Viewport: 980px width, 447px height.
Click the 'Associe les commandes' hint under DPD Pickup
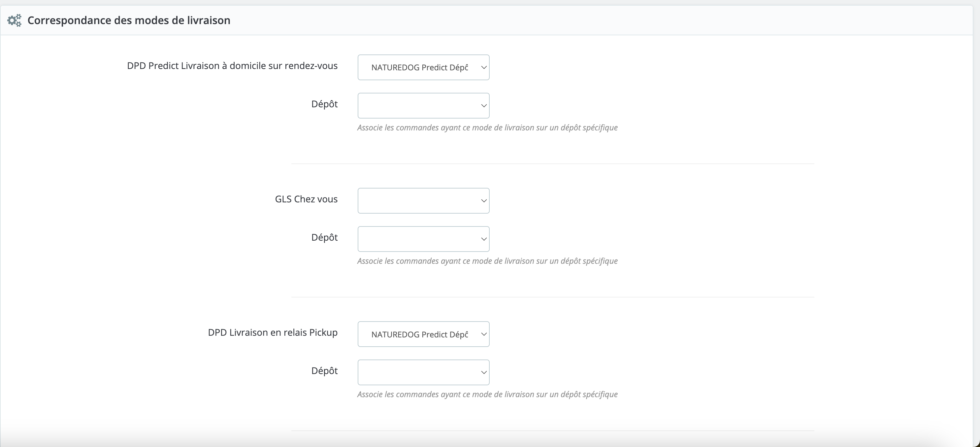[x=487, y=394]
